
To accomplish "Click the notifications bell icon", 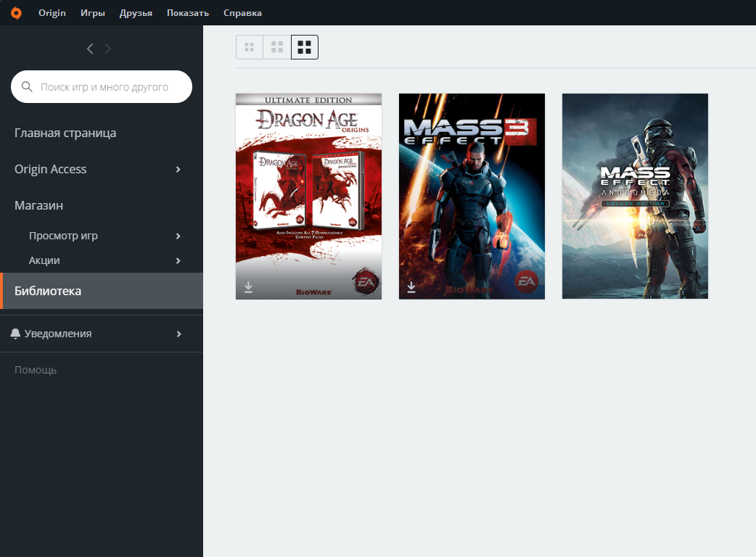I will tap(15, 334).
